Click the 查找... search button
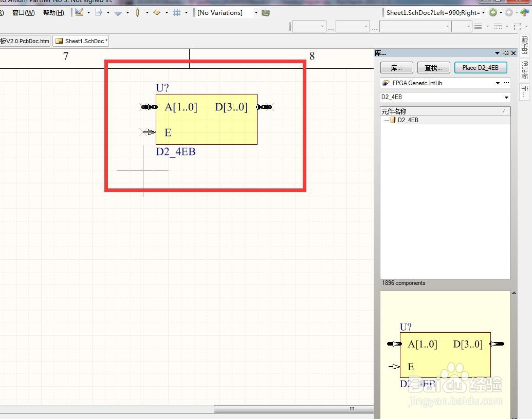This screenshot has width=532, height=419. tap(433, 68)
